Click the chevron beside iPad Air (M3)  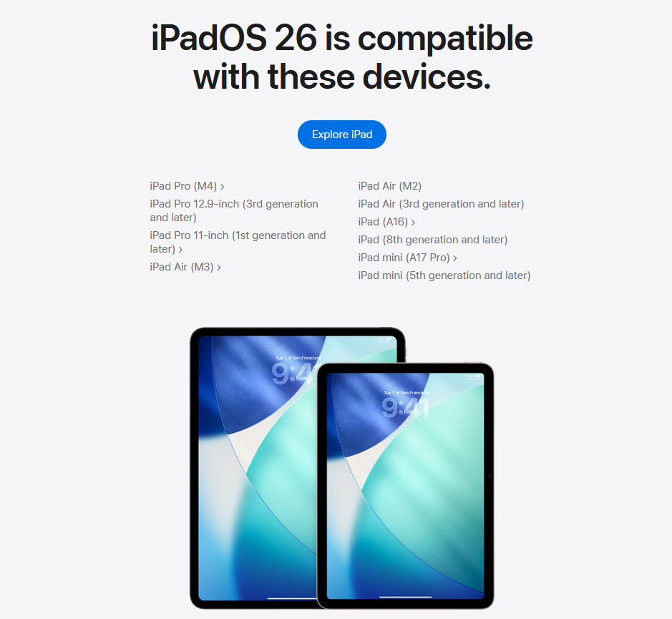coord(218,268)
